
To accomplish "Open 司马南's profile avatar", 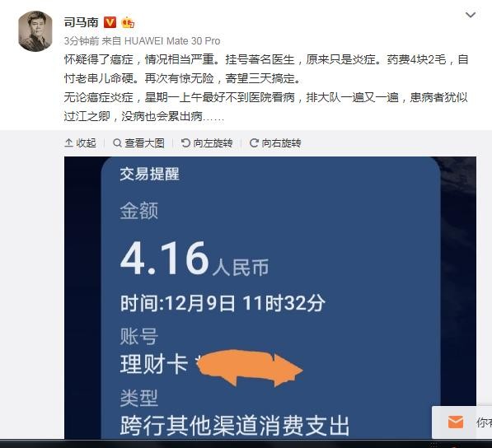I will (35, 31).
